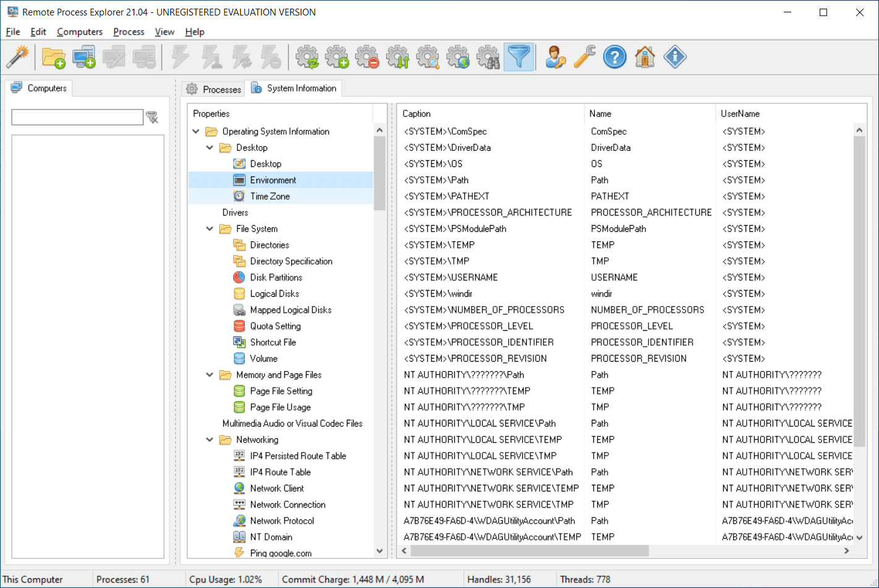Click the Properties column header
This screenshot has width=879, height=588.
pos(281,114)
